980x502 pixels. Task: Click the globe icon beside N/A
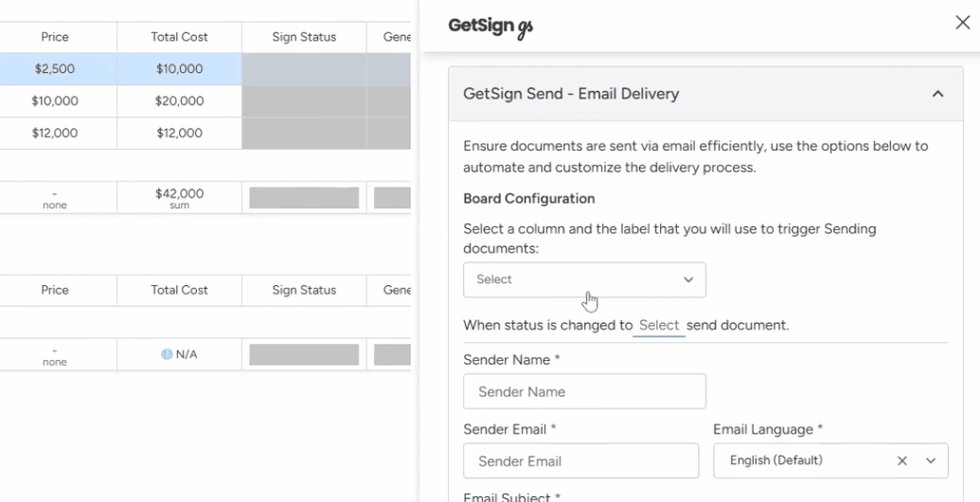167,354
